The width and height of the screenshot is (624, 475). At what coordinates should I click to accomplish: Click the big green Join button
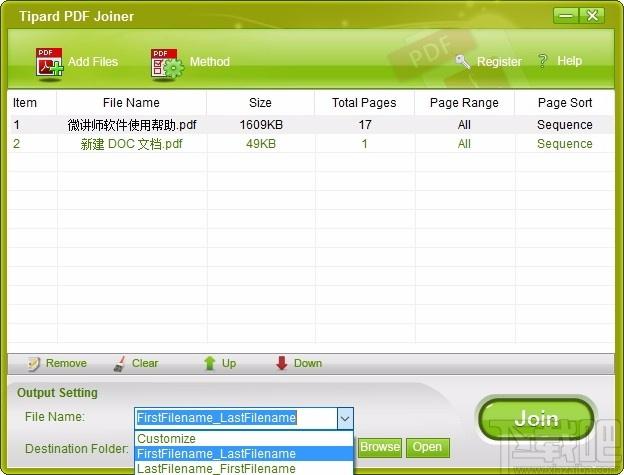[536, 419]
